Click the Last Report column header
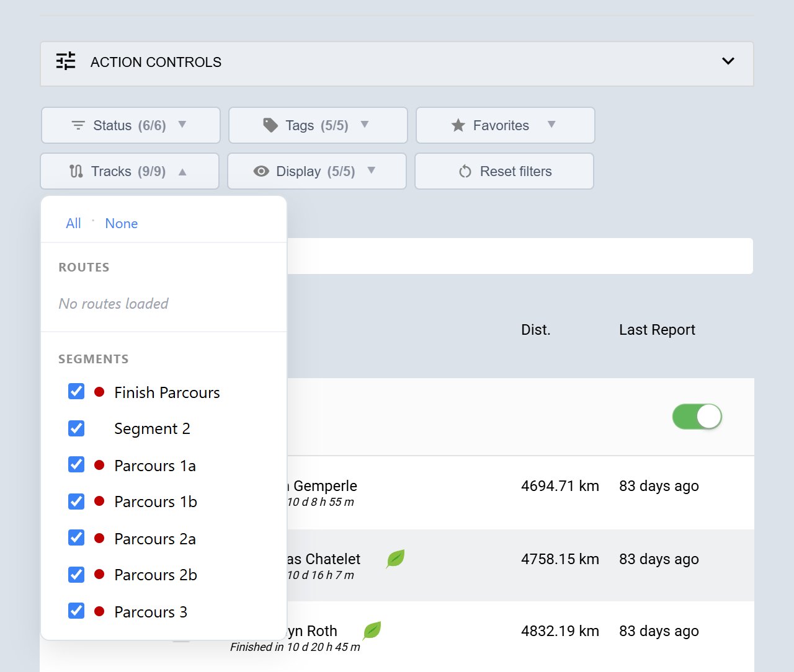Screen dimensions: 794x672 (x=657, y=330)
